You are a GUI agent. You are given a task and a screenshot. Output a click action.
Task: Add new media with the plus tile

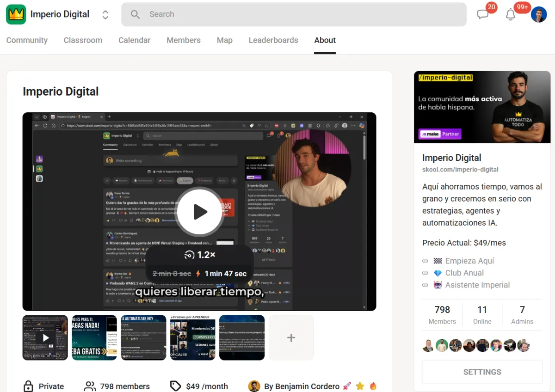(x=291, y=337)
